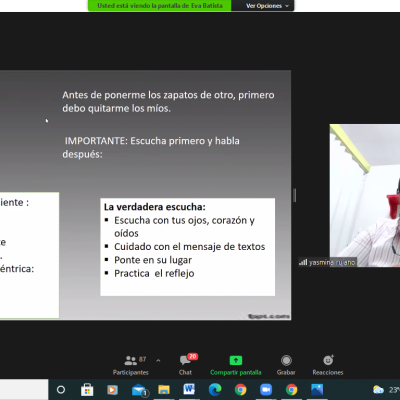The width and height of the screenshot is (400, 400).
Task: Click the weather icon showing 23°
Action: tap(378, 389)
